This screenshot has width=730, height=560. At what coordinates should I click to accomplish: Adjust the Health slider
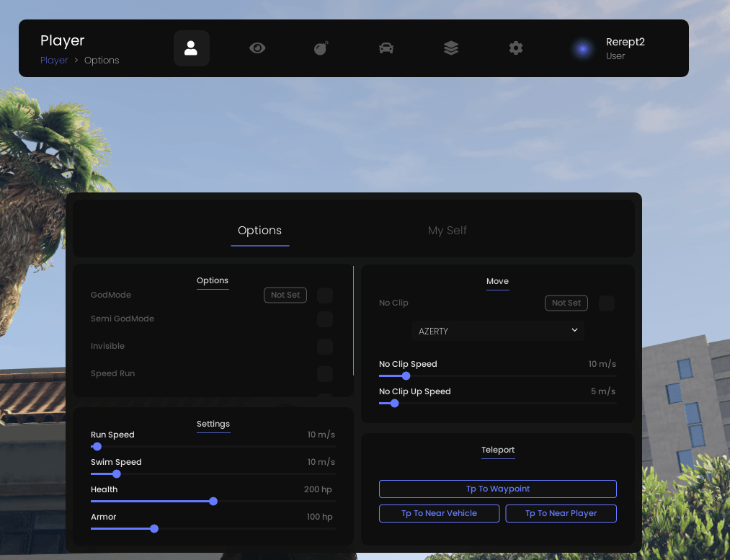pyautogui.click(x=213, y=502)
